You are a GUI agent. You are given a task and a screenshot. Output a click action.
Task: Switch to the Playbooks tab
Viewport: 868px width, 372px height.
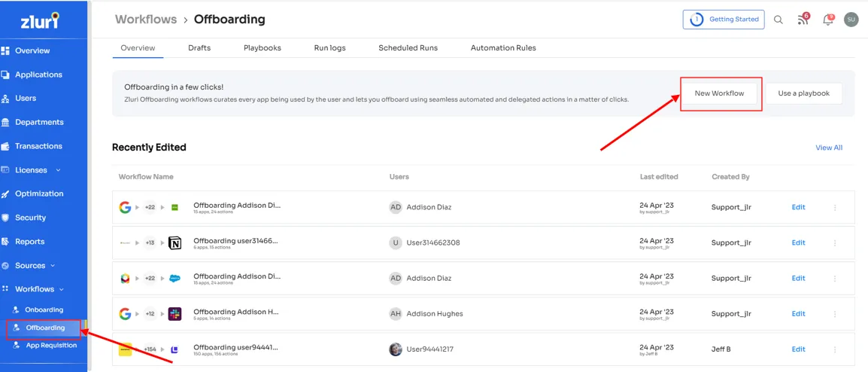click(x=263, y=47)
